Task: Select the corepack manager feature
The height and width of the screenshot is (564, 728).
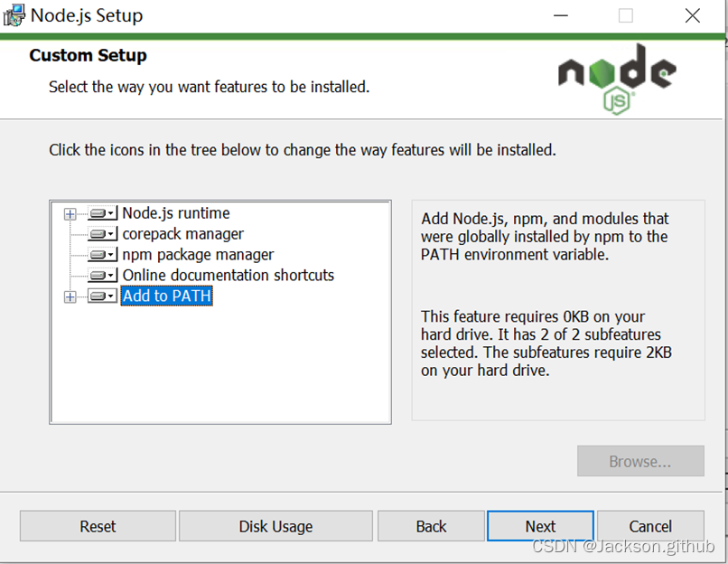Action: pos(183,234)
